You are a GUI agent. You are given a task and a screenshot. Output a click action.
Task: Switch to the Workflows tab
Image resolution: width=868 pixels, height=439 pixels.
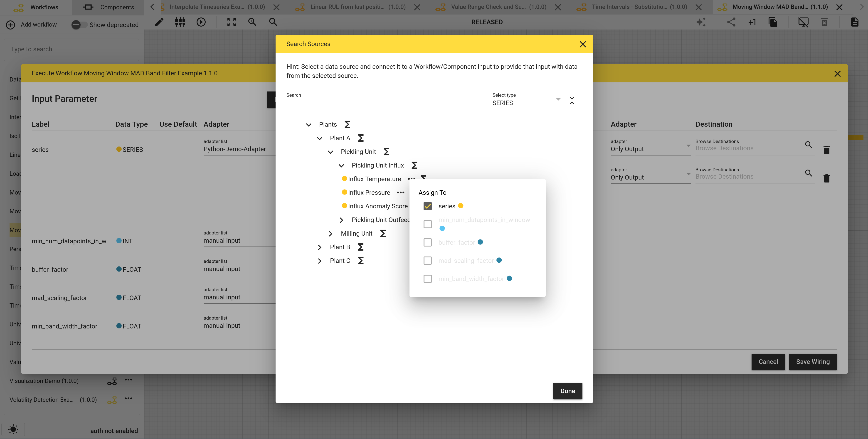coord(36,7)
